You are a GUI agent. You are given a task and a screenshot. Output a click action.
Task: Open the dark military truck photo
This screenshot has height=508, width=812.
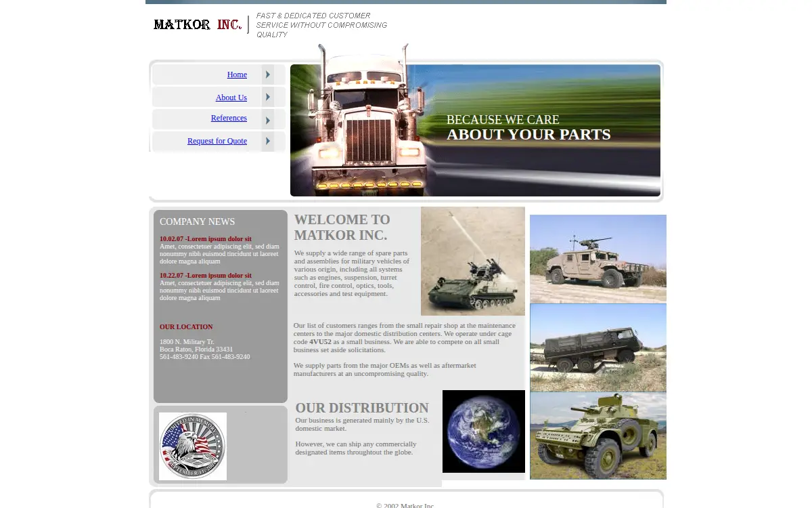tap(598, 347)
